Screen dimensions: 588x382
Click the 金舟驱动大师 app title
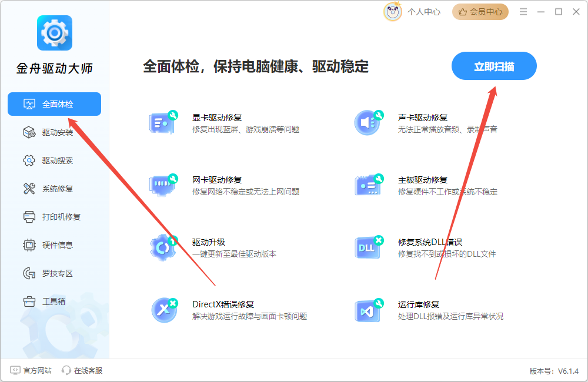pyautogui.click(x=54, y=68)
